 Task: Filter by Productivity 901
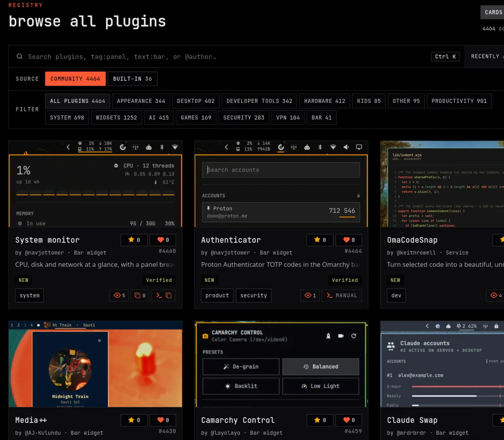pos(459,101)
